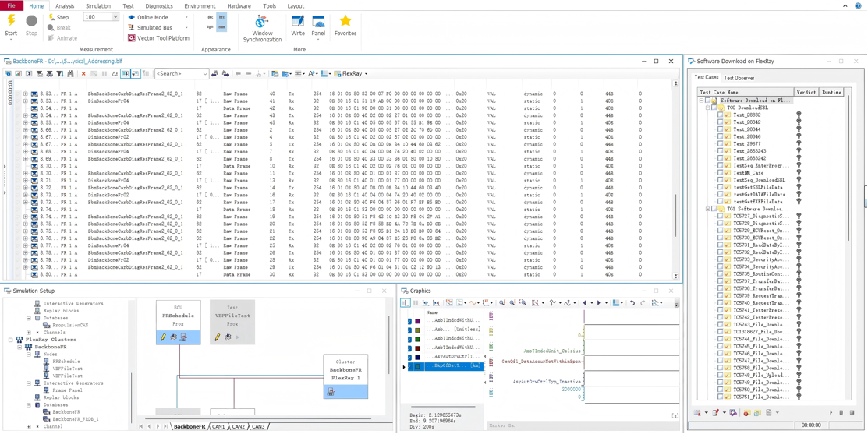Open the Analysis ribbon tab

65,6
